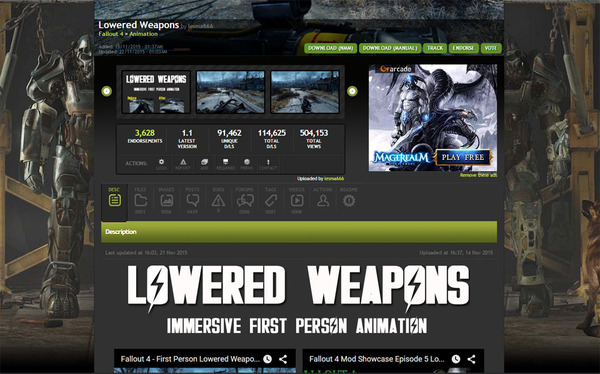The image size is (600, 374).
Task: Click the 91,462 unique downloads value
Action: 229,133
